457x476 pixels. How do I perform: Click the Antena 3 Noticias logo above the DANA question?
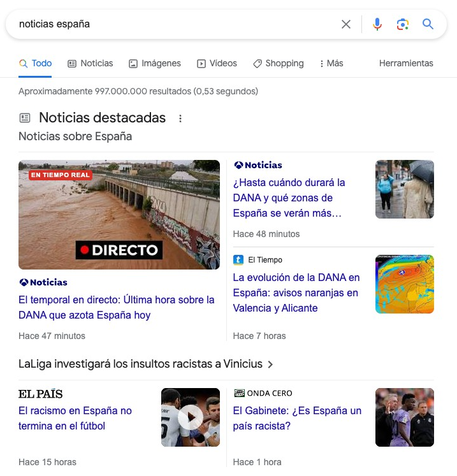tap(258, 165)
